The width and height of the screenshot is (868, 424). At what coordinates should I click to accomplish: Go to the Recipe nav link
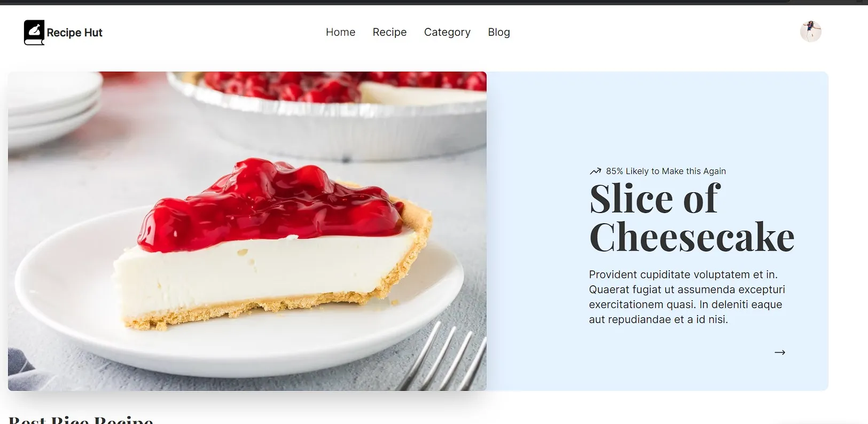(x=389, y=32)
